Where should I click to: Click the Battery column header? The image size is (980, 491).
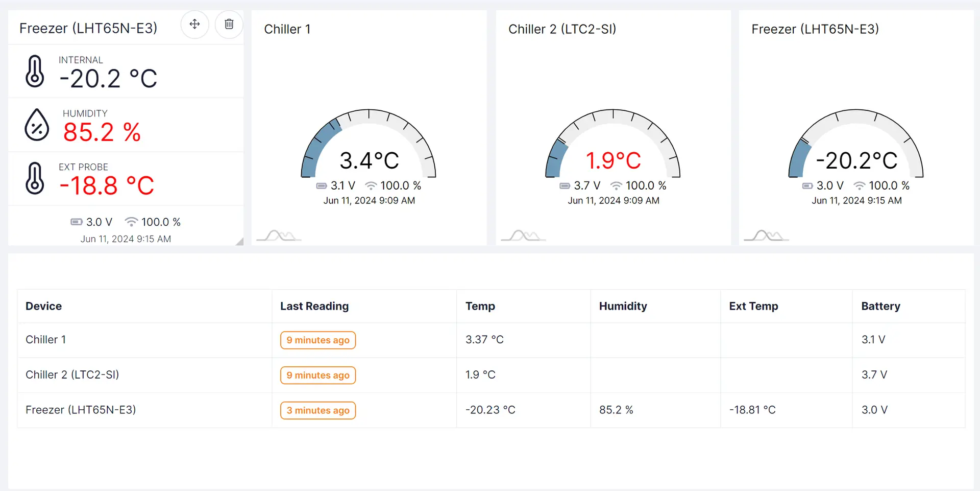[x=880, y=306]
